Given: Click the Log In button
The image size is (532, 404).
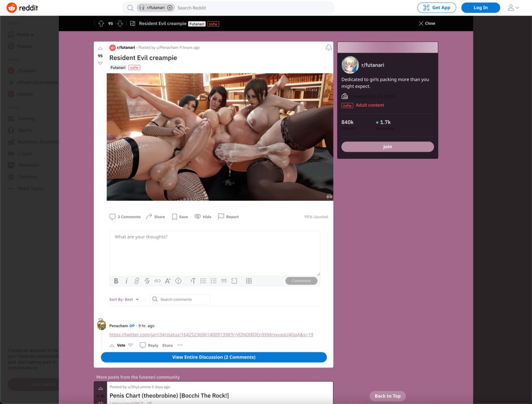Looking at the screenshot, I should (480, 8).
